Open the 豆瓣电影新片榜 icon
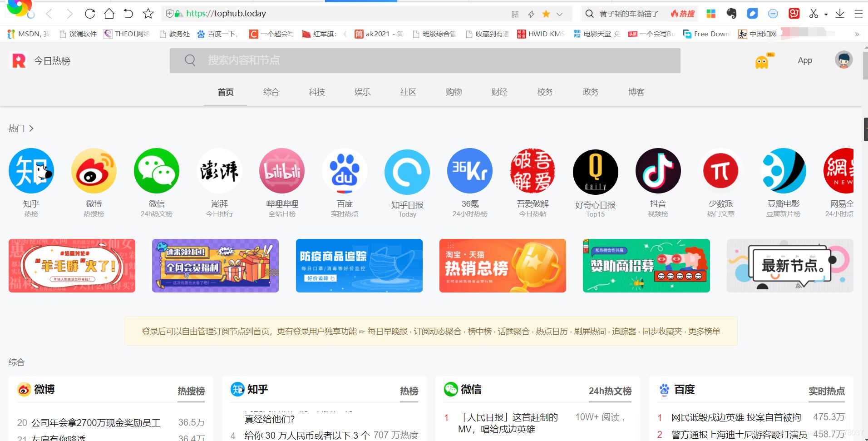 783,171
